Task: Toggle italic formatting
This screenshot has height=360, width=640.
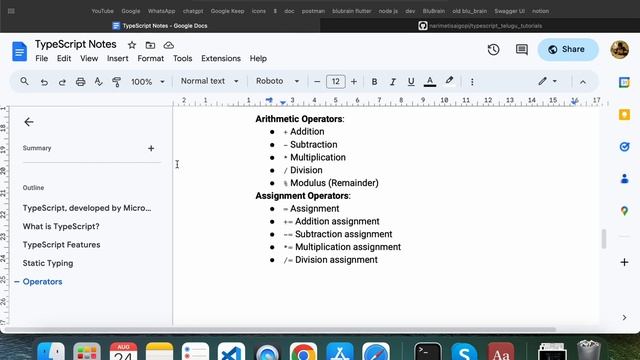Action: [x=393, y=82]
